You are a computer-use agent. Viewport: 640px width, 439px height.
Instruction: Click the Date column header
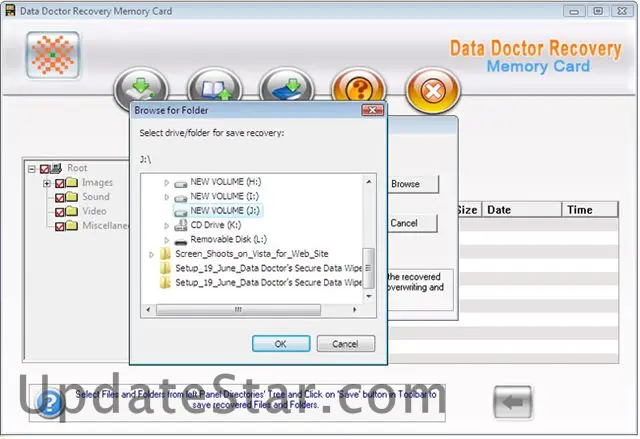[x=522, y=210]
